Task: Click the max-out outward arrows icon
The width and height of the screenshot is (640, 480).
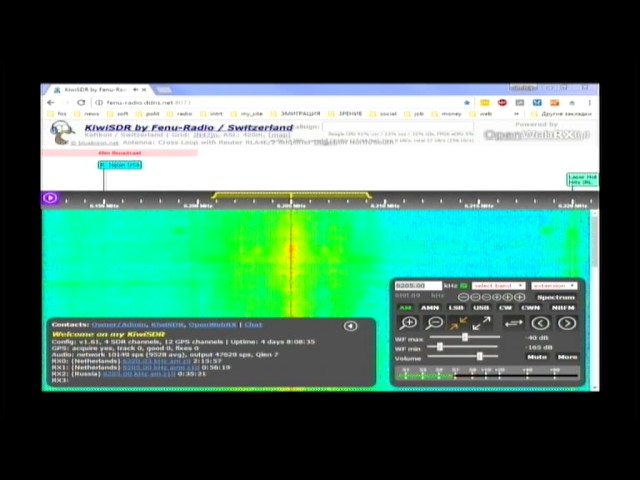Action: (482, 323)
